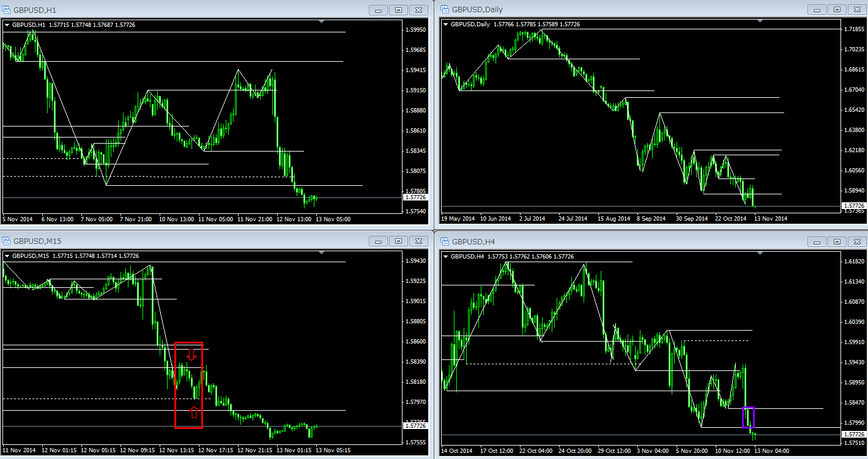Viewport: 868px width, 459px height.
Task: Minimize the GBPUSD,H1 chart window
Action: pos(379,10)
